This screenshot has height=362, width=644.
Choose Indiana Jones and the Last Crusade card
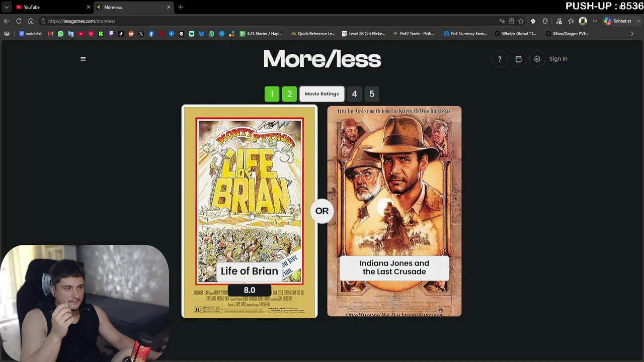394,211
